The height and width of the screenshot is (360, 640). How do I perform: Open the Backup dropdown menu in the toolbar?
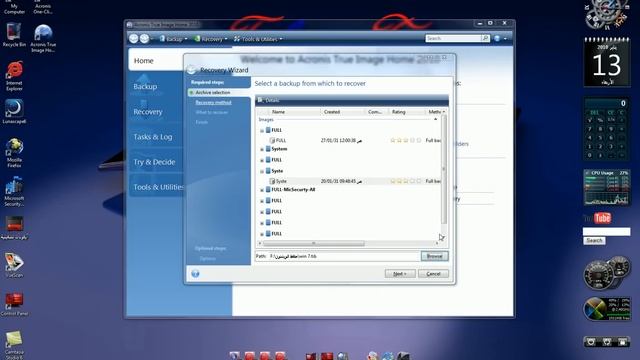coord(173,39)
